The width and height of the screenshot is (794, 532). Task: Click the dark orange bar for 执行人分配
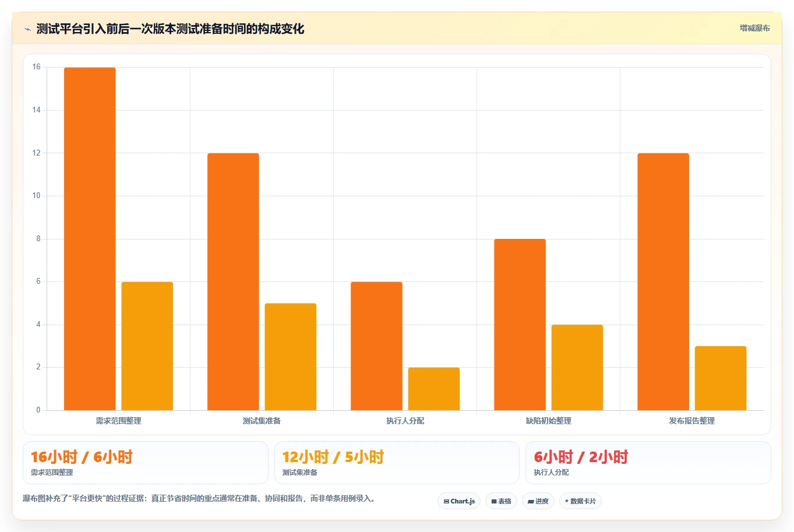point(376,346)
